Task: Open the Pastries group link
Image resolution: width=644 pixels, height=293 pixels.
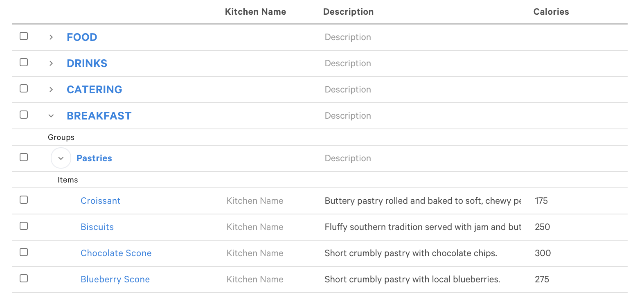Action: [x=94, y=158]
